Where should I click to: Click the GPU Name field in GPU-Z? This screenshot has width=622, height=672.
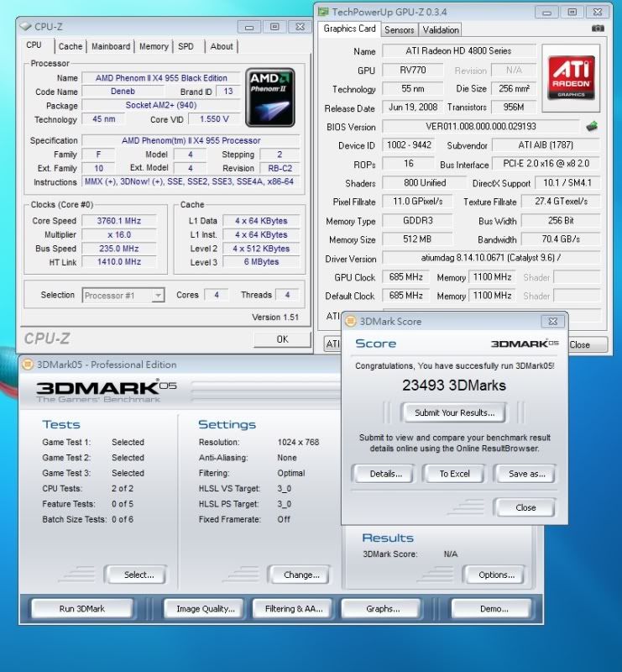coord(458,50)
